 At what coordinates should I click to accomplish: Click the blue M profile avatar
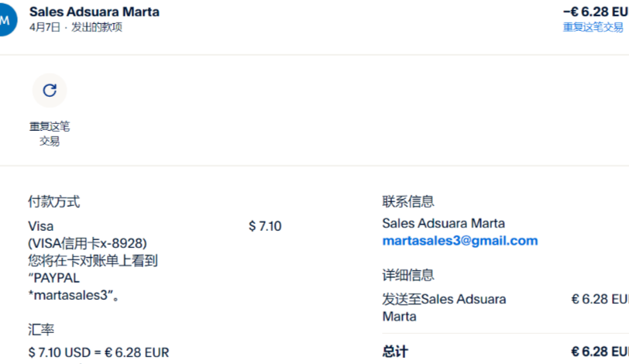click(6, 19)
